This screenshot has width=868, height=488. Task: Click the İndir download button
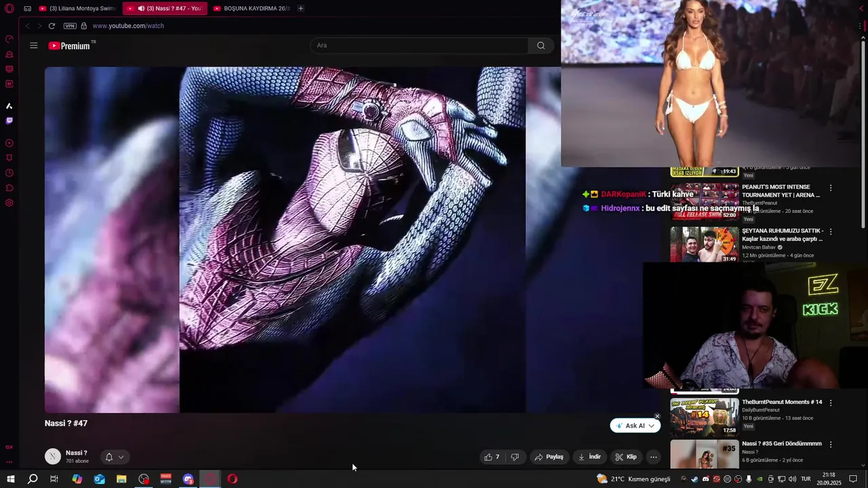[x=589, y=457]
